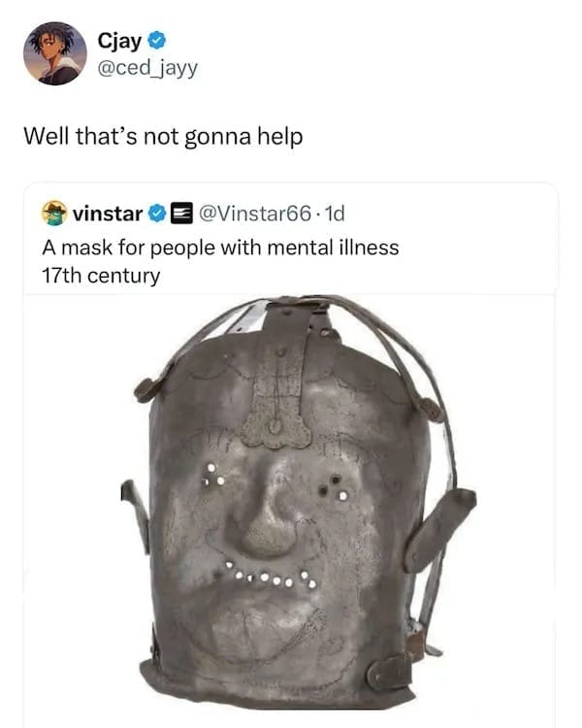Open Cjay's profile picture avatar
Viewport: 582px width, 728px height.
click(55, 53)
